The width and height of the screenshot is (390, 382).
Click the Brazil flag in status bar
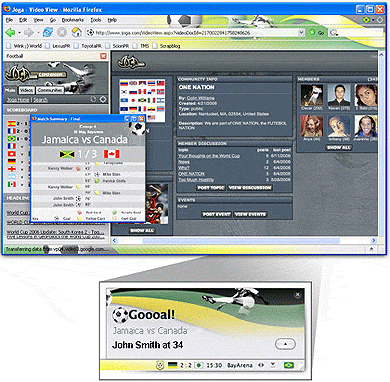click(x=289, y=365)
